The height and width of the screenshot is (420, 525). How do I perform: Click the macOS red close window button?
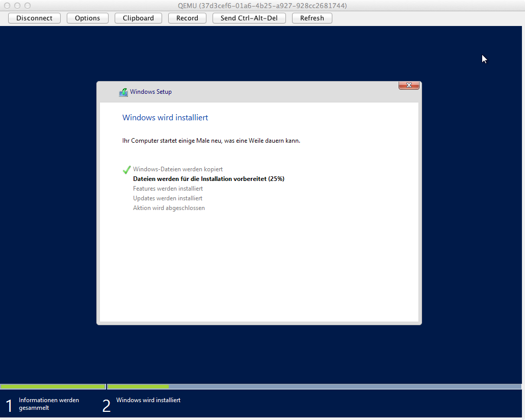[x=7, y=6]
